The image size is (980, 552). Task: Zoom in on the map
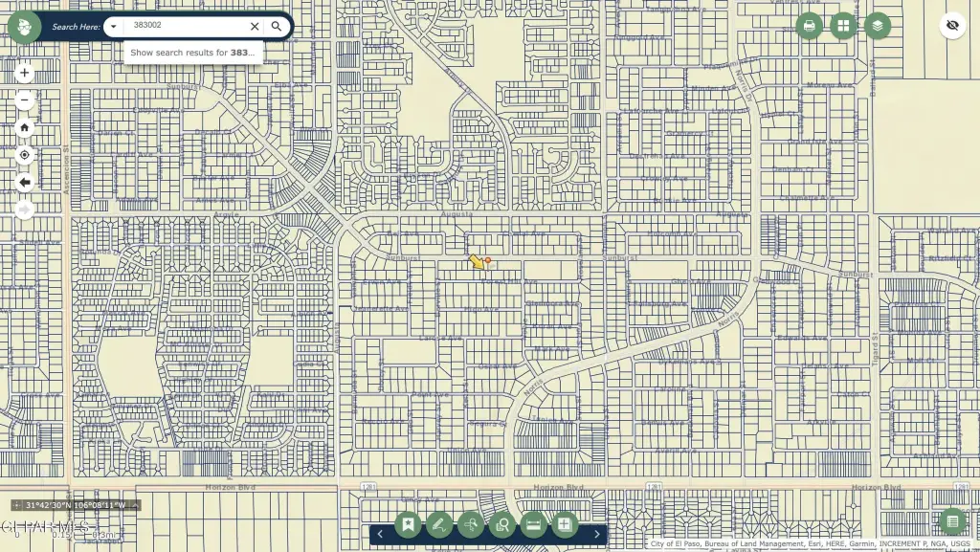[25, 73]
